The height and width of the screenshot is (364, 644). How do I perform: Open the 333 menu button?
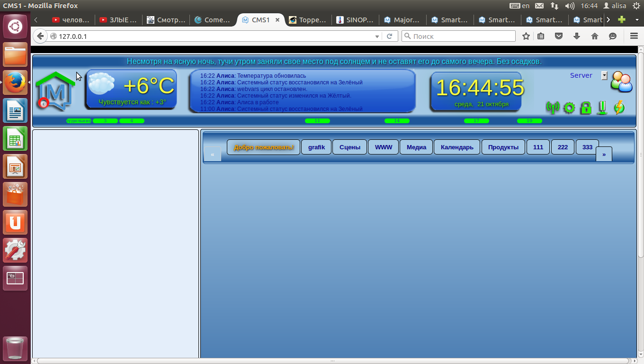587,147
